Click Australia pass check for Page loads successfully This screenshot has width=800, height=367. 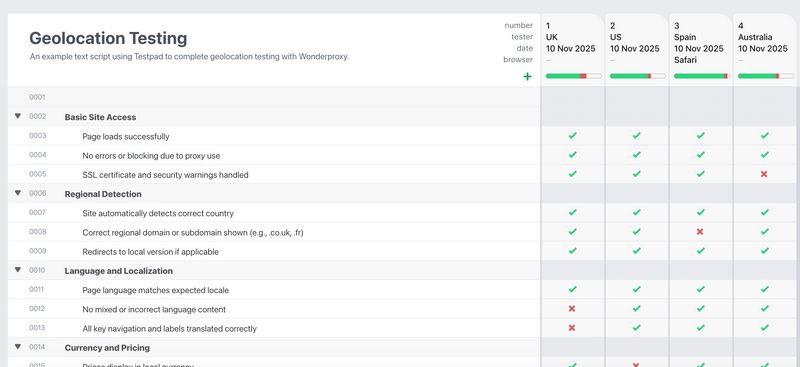[x=764, y=136]
